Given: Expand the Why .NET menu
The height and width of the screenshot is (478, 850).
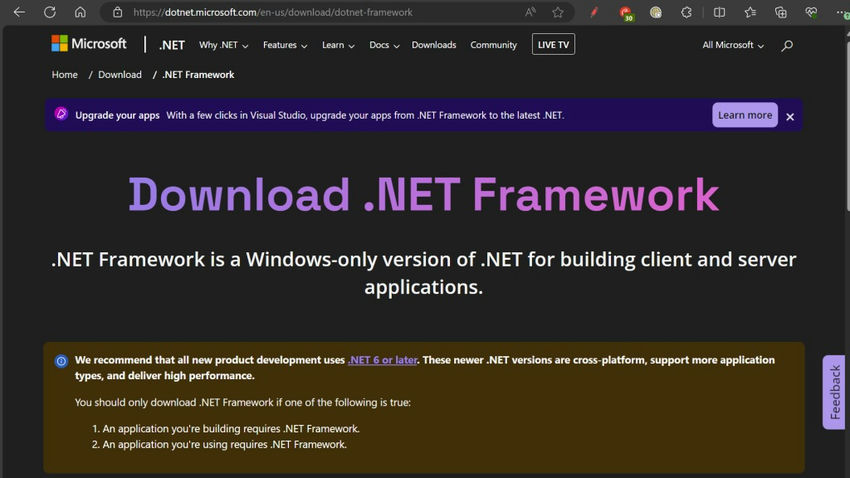Looking at the screenshot, I should click(x=223, y=45).
